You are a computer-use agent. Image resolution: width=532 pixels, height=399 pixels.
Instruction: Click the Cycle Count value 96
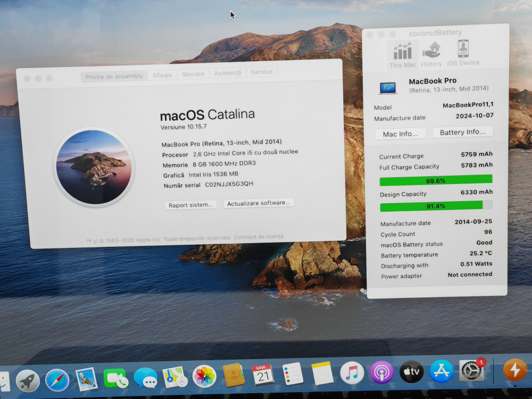[488, 232]
